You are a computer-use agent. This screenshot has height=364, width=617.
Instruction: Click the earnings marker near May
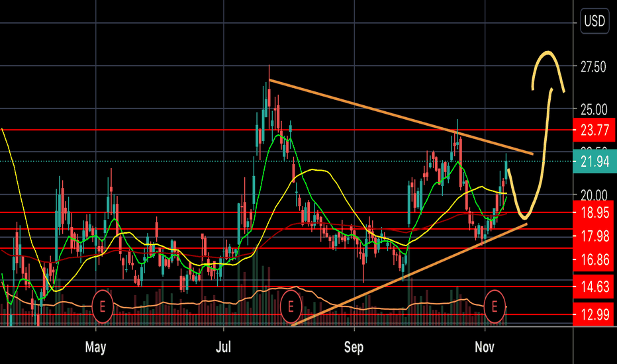point(103,306)
